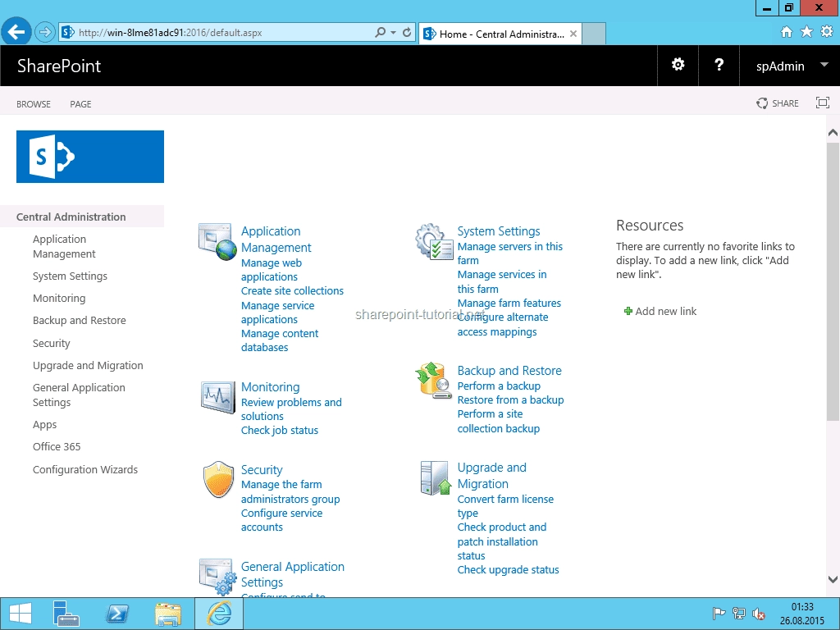This screenshot has width=840, height=630.
Task: Open Server Manager from the taskbar
Action: [x=66, y=614]
